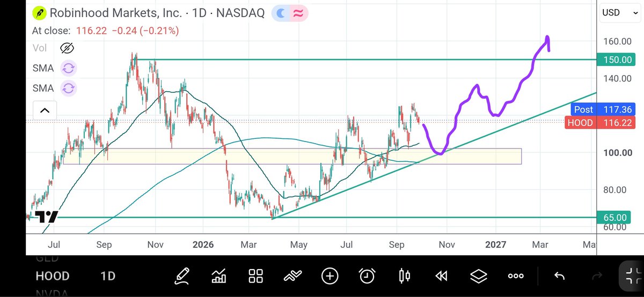Click the 2027 label on time axis
Screen dimensions: 644x297
coord(496,245)
